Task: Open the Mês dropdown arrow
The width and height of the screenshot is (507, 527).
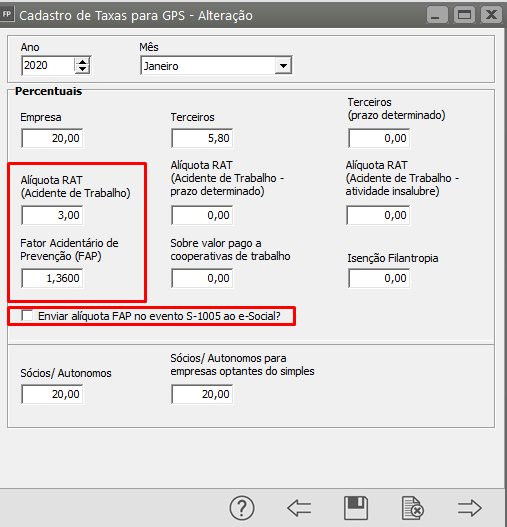Action: pyautogui.click(x=283, y=66)
